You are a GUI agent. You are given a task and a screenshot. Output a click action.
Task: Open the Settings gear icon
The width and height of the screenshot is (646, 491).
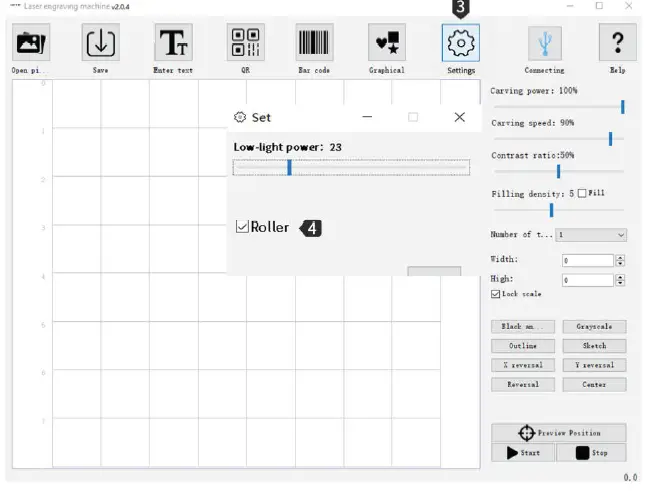(x=461, y=43)
